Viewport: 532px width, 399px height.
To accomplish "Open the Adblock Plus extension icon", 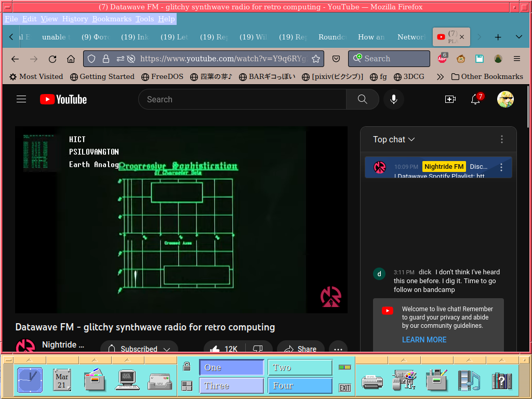I will 442,59.
